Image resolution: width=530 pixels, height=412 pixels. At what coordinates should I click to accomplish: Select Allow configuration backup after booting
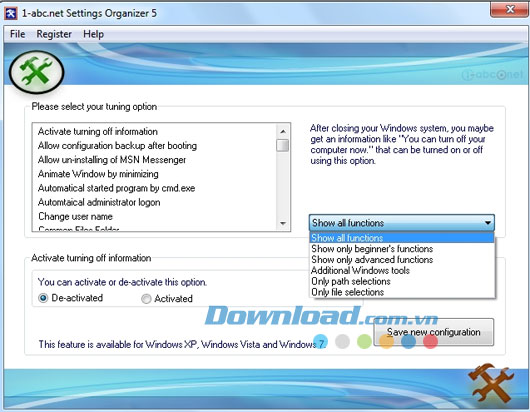[154, 146]
